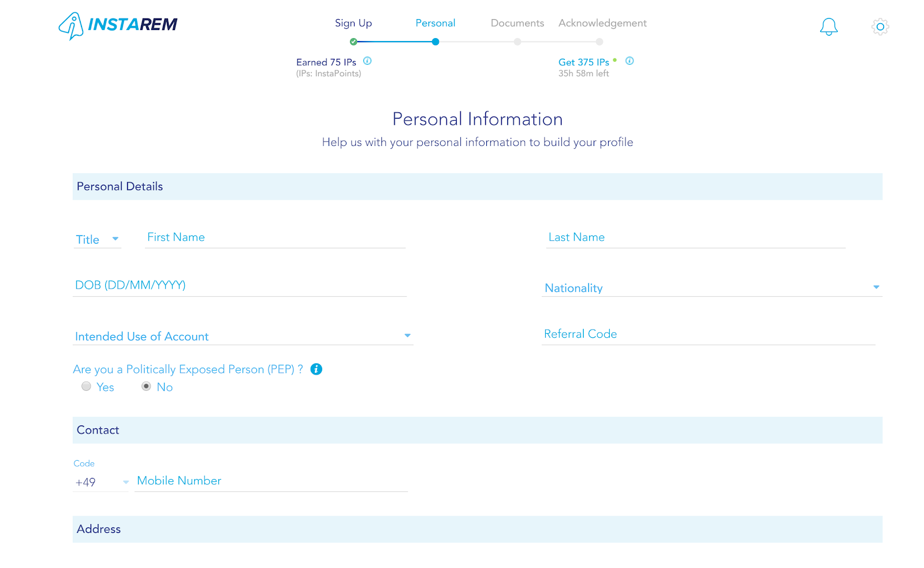This screenshot has width=924, height=568.
Task: Click the Mobile Number field
Action: click(x=271, y=481)
